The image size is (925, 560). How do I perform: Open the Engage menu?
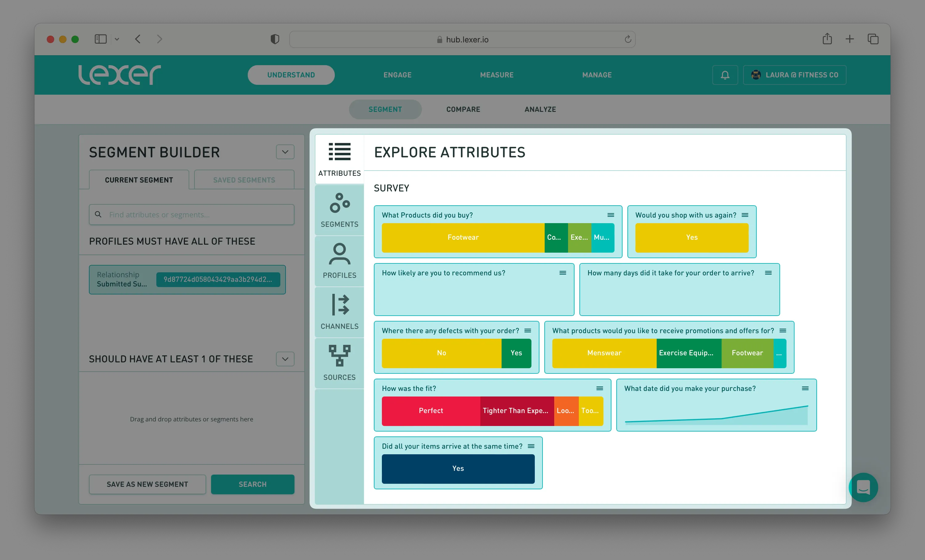397,75
